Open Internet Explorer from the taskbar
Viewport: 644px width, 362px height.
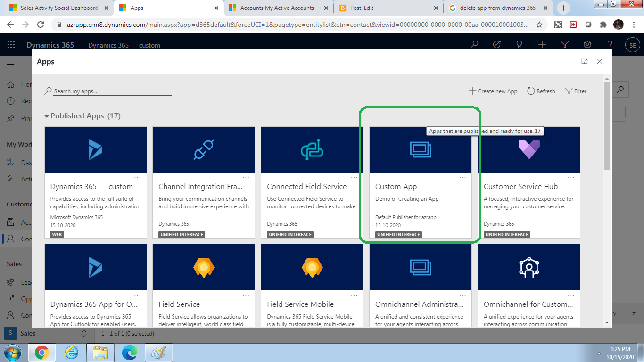72,352
